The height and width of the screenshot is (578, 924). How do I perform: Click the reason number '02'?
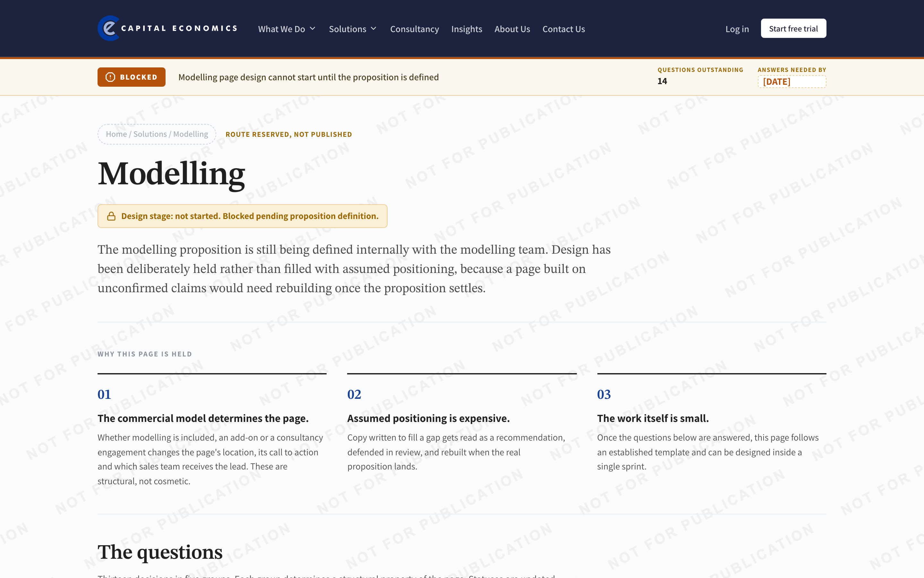[354, 395]
